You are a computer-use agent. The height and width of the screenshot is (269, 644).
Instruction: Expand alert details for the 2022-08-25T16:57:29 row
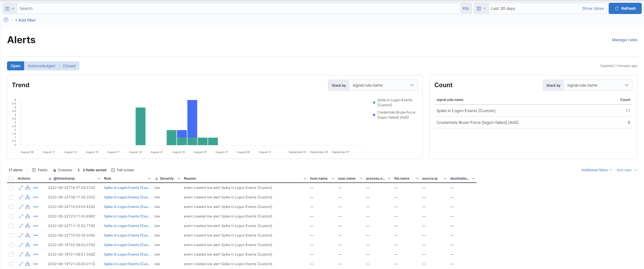tap(21, 188)
